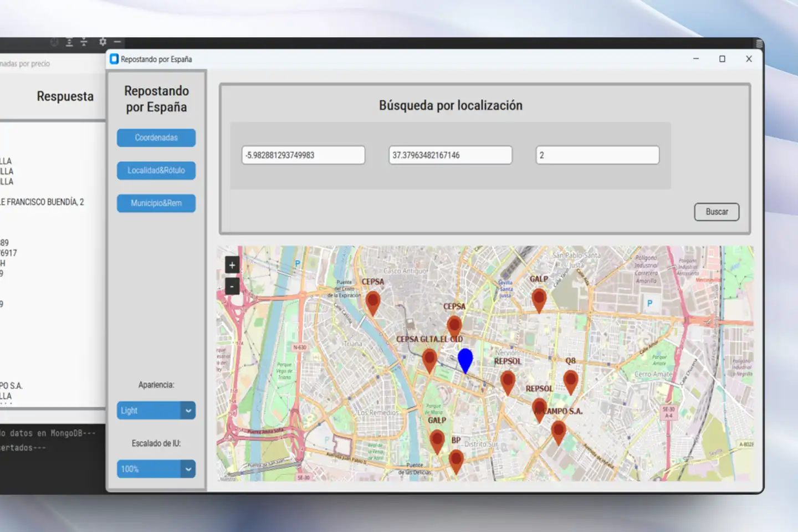Click the Apariencia: label
The width and height of the screenshot is (798, 532).
coord(156,385)
